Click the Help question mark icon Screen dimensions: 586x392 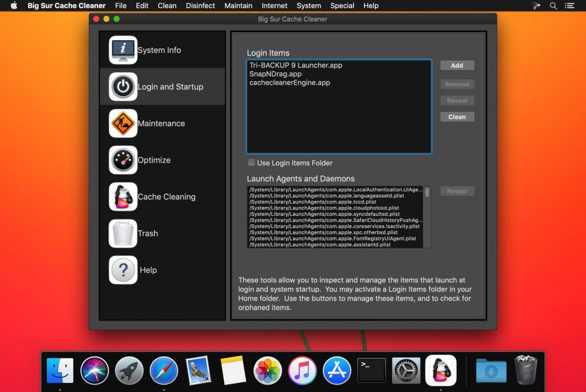coord(123,270)
